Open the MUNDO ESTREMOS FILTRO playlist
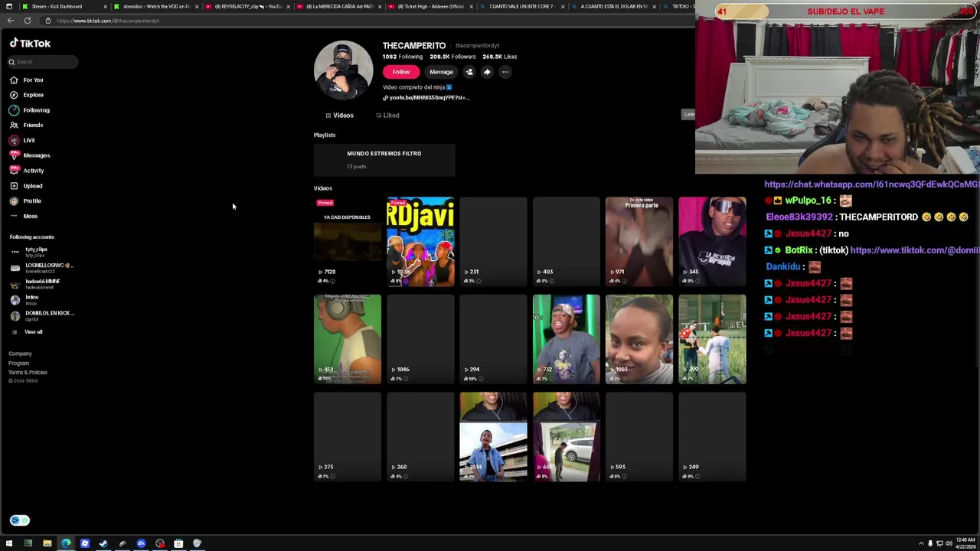 [384, 159]
